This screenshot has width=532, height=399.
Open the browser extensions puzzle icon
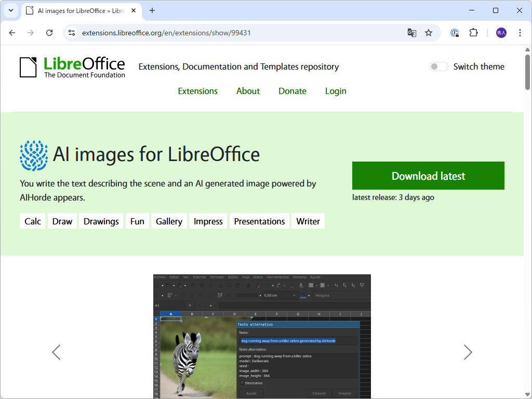pyautogui.click(x=473, y=32)
